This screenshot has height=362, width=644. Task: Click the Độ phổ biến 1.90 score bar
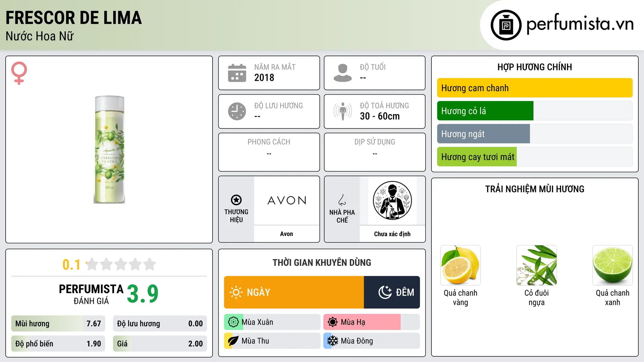coord(58,344)
